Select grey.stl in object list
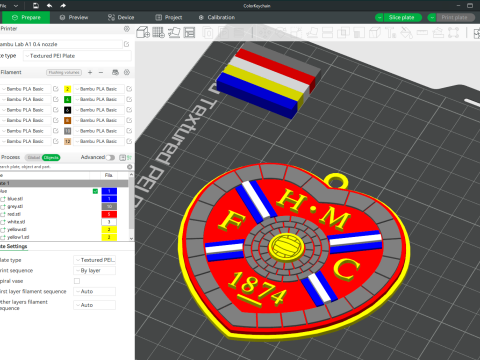This screenshot has width=480, height=360. pos(15,207)
